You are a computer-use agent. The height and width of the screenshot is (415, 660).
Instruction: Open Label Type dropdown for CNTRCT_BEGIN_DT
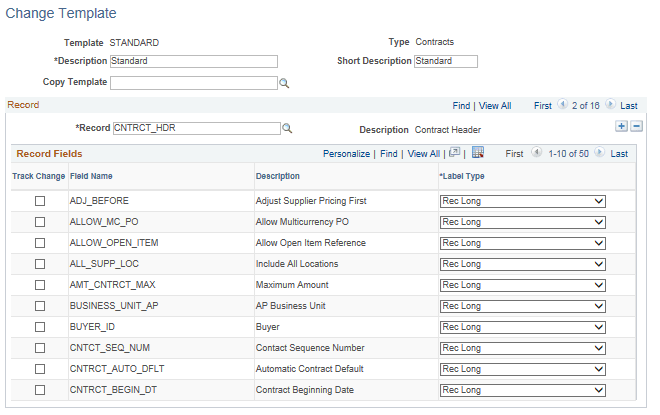tap(523, 390)
